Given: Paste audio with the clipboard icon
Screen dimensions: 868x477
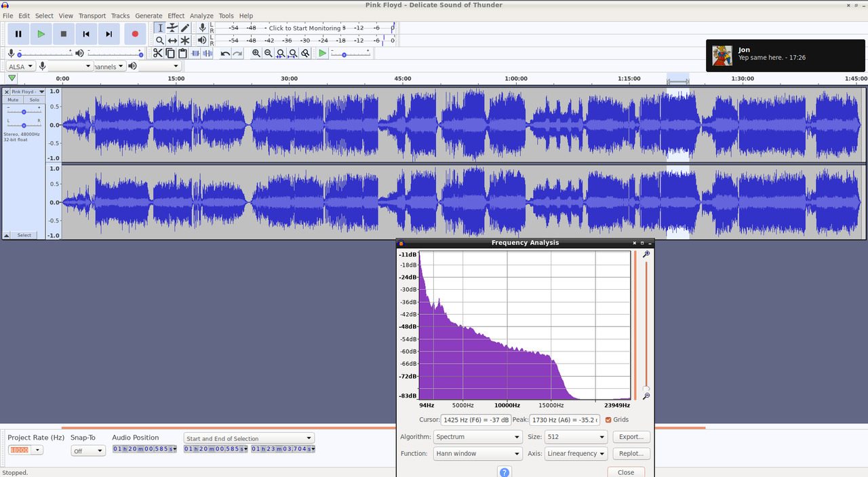Looking at the screenshot, I should tap(182, 53).
